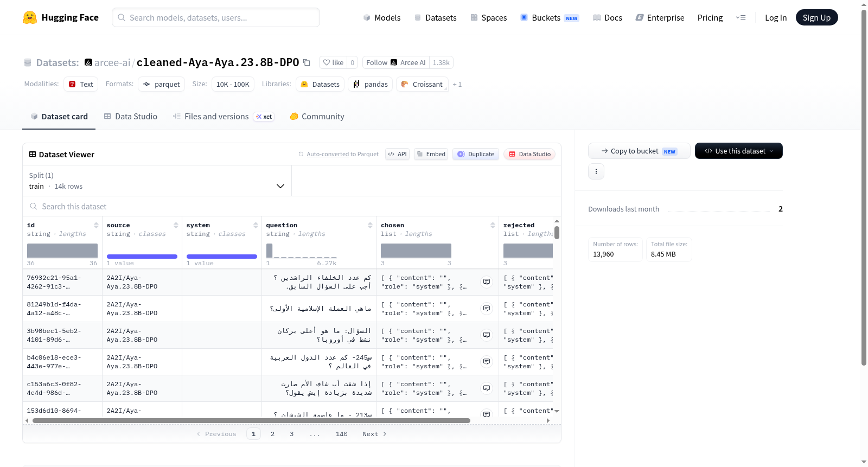The height and width of the screenshot is (467, 868).
Task: Open Docs in the top navigation
Action: [x=607, y=17]
